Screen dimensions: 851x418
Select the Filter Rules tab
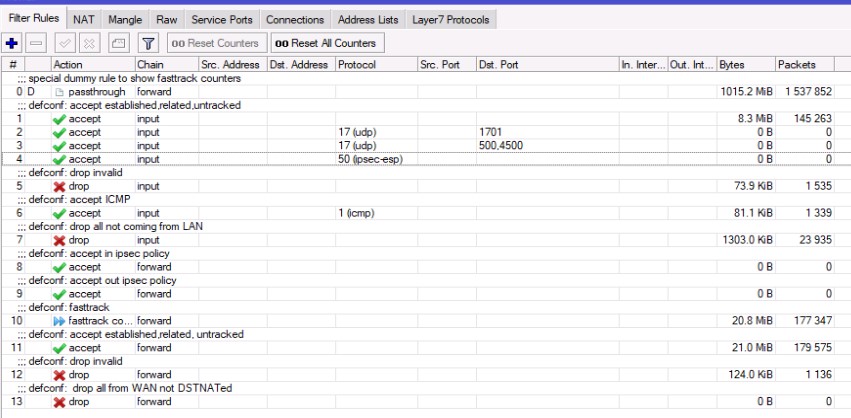tap(34, 18)
